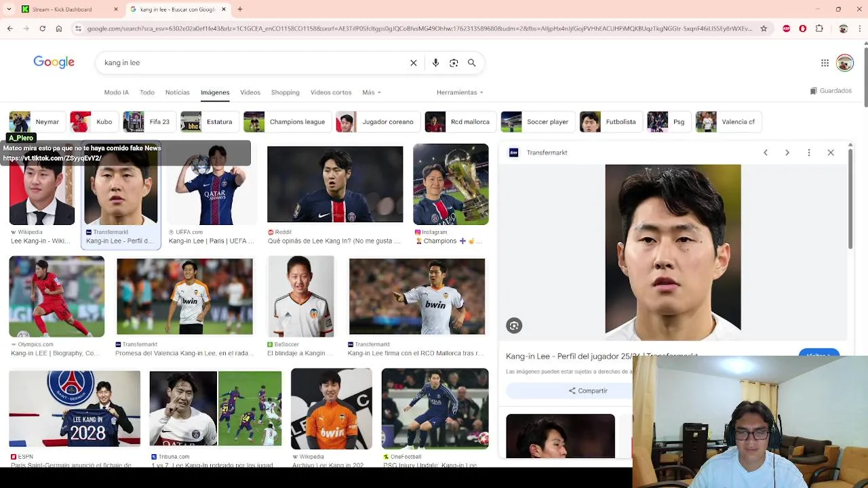Open the browser home page
This screenshot has width=868, height=488.
[x=59, y=28]
